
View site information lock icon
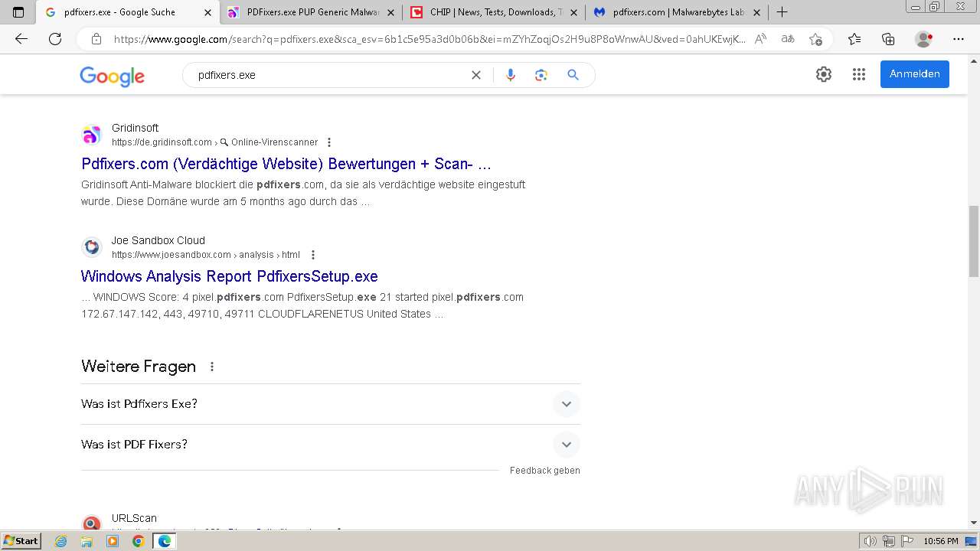pyautogui.click(x=96, y=39)
